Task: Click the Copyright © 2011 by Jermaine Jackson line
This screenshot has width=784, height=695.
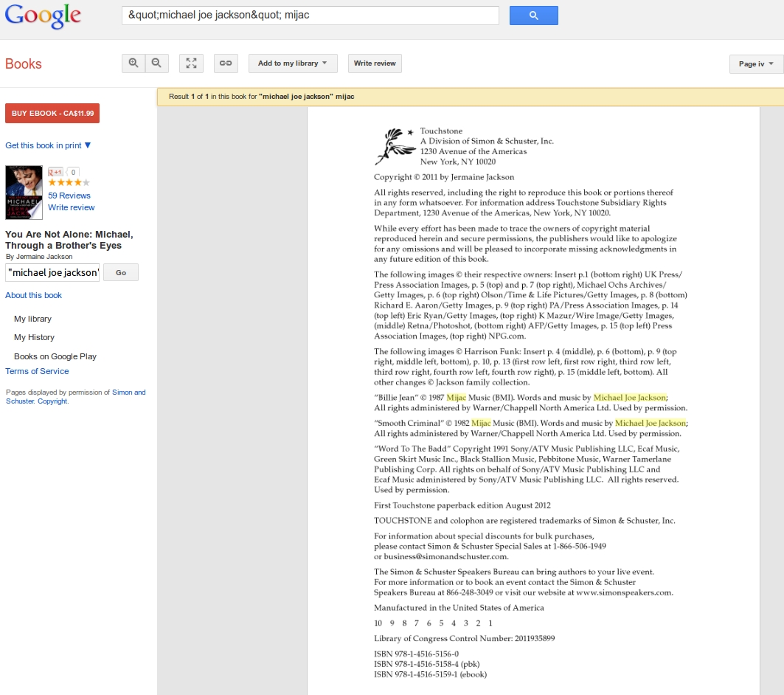Action: tap(444, 177)
